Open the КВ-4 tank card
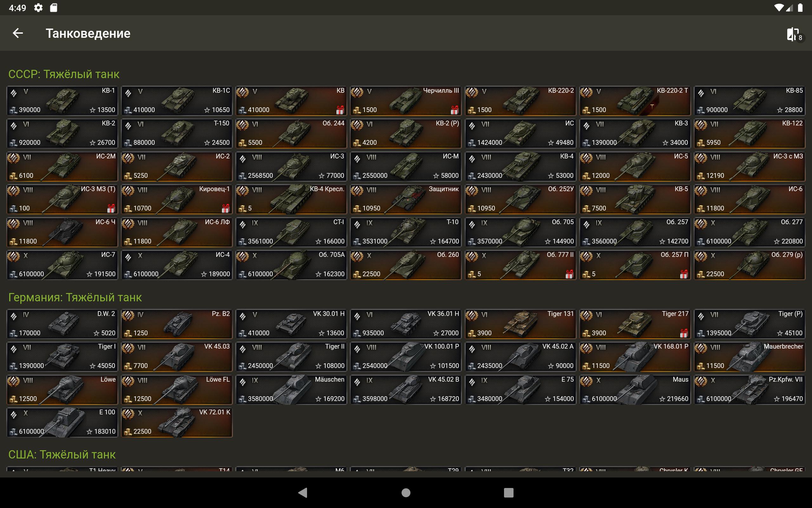812x508 pixels. coord(521,166)
